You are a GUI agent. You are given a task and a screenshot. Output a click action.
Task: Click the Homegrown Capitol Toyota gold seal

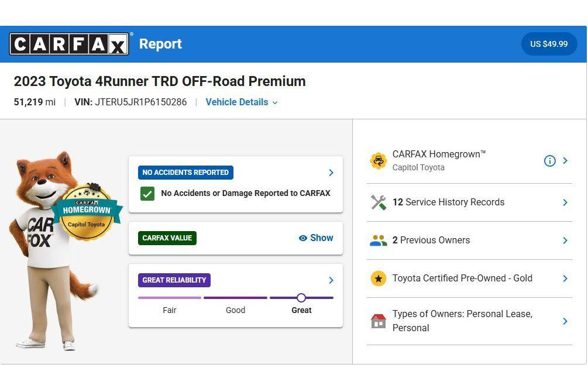pyautogui.click(x=87, y=212)
